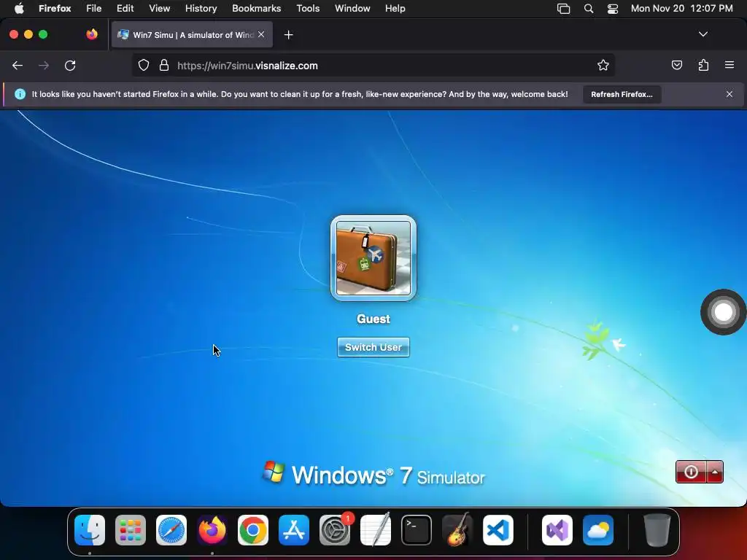
Task: Open Visual Studio from the Dock
Action: 557,530
